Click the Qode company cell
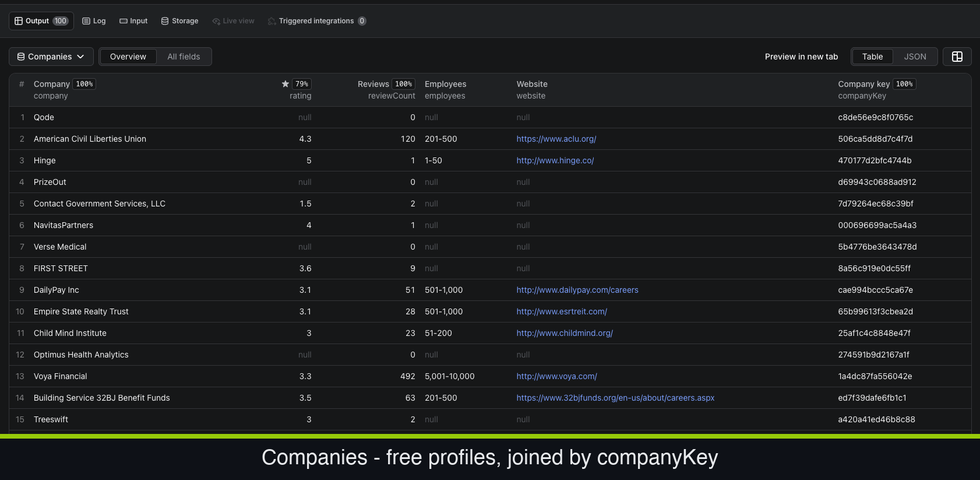 pos(44,117)
